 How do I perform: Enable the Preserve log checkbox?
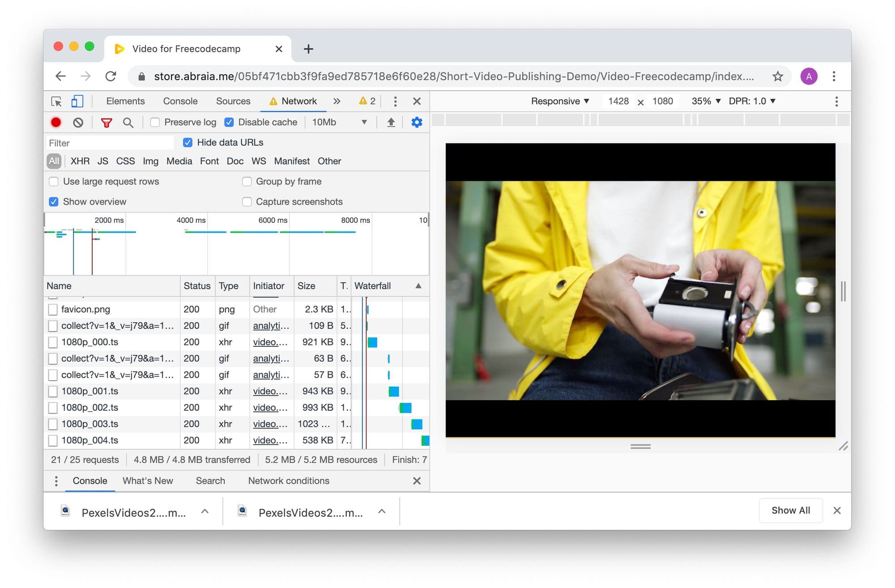[x=155, y=122]
